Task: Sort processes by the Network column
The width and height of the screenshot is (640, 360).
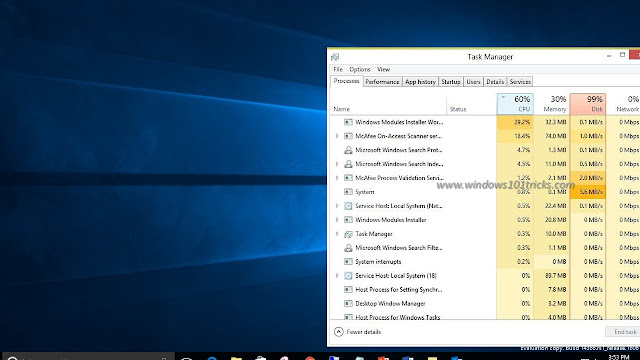Action: pos(623,104)
